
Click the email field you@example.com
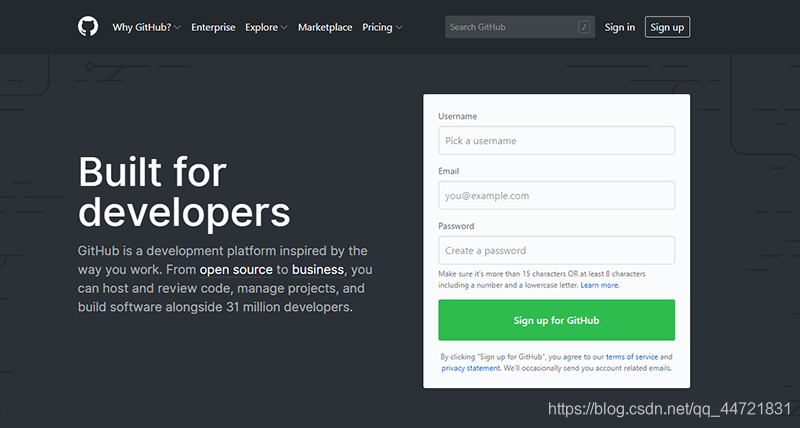(557, 195)
